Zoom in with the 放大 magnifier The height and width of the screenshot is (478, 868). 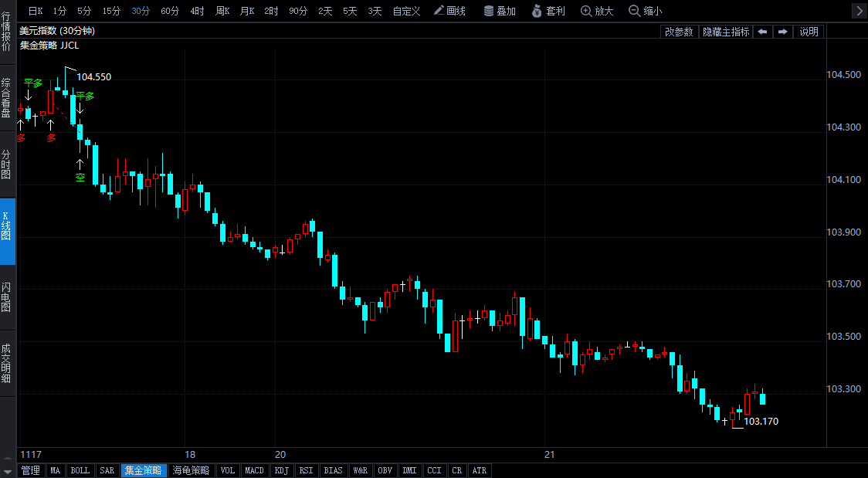coord(597,11)
